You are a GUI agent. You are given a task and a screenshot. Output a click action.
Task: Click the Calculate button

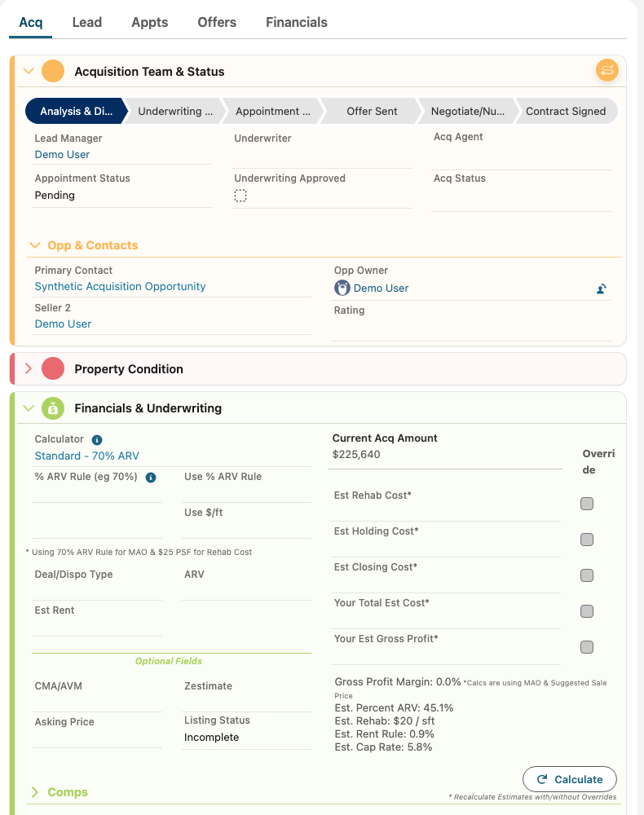[x=570, y=779]
